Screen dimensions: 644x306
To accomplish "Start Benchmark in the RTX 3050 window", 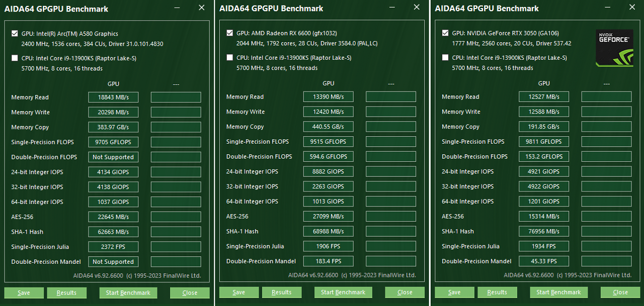I will click(559, 292).
